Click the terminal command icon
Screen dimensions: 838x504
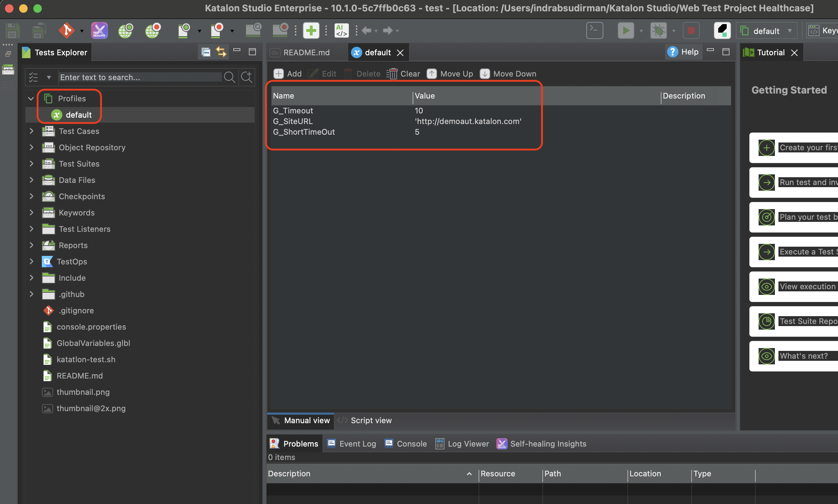click(594, 31)
